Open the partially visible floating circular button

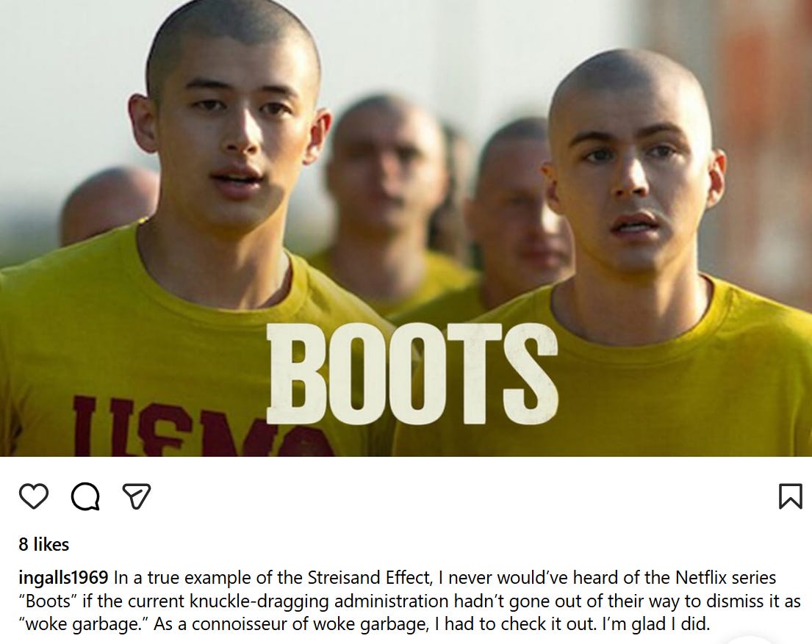[x=748, y=640]
